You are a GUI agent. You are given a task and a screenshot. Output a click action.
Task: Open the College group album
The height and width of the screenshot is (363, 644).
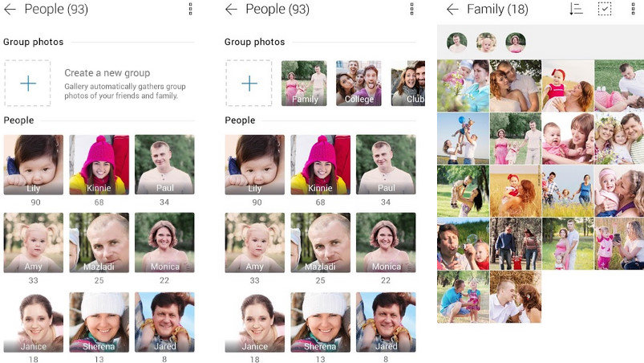coord(358,83)
